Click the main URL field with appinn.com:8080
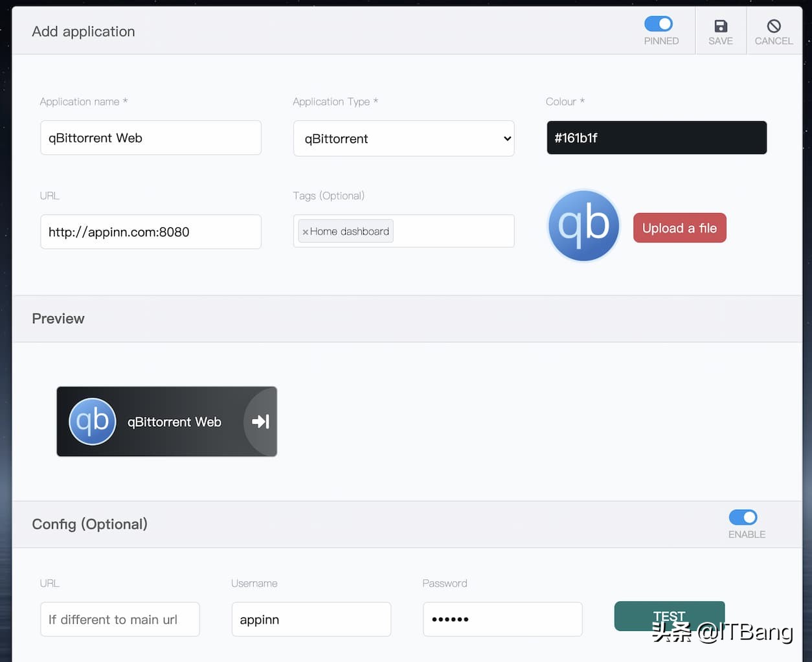 (x=151, y=232)
